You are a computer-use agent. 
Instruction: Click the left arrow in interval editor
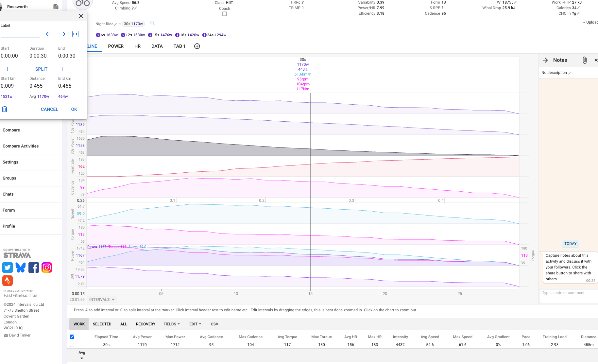[49, 34]
